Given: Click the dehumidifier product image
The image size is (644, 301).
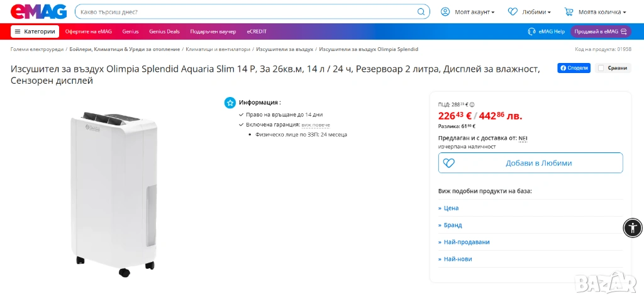Looking at the screenshot, I should (114, 189).
